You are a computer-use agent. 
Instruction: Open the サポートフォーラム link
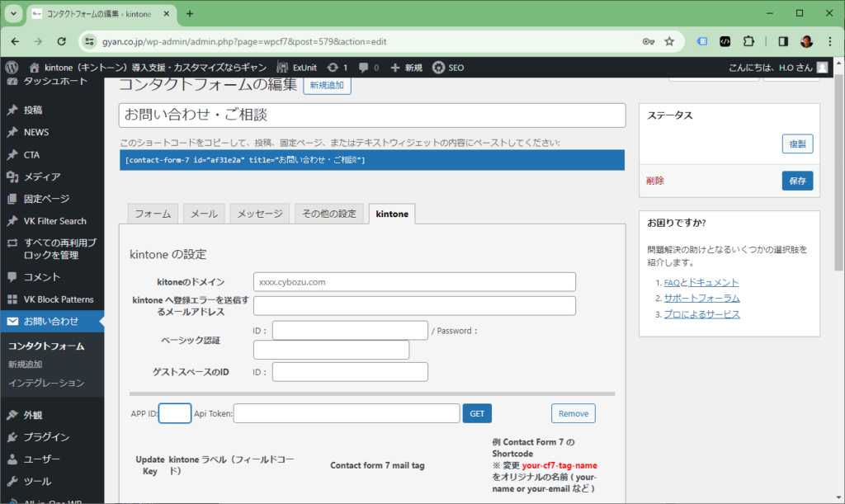tap(701, 299)
